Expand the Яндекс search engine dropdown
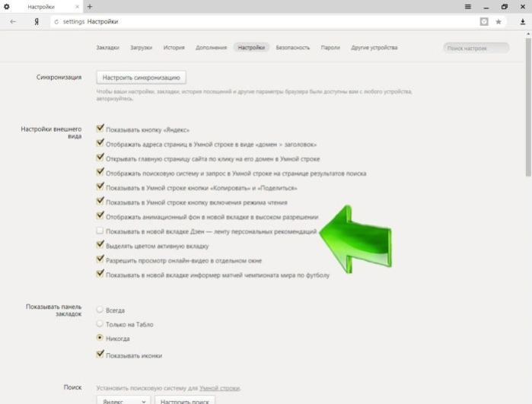 123,401
